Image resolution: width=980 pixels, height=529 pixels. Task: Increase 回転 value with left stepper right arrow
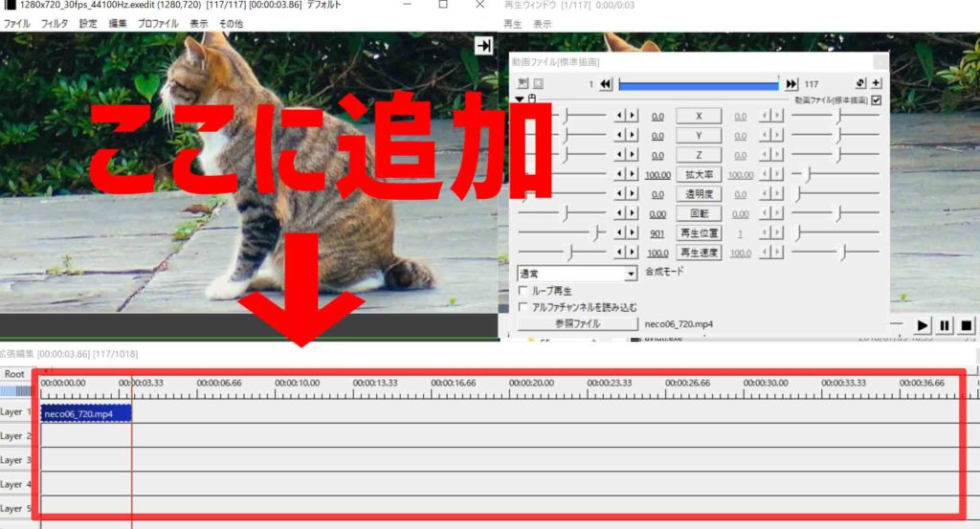pos(633,213)
